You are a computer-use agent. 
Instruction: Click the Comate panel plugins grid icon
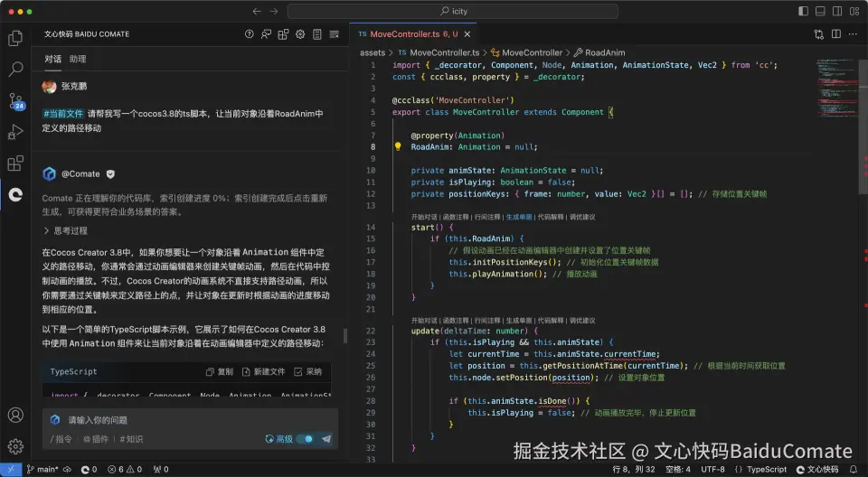283,34
